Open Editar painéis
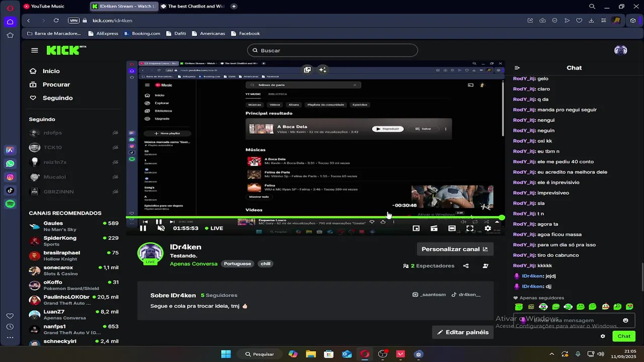Screen dimensions: 644x362 click(x=463, y=332)
